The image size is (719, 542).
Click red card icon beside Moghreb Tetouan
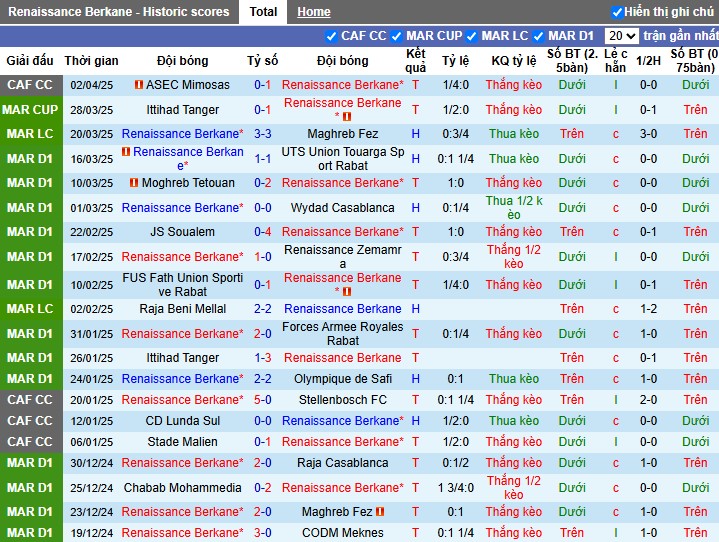click(x=134, y=183)
